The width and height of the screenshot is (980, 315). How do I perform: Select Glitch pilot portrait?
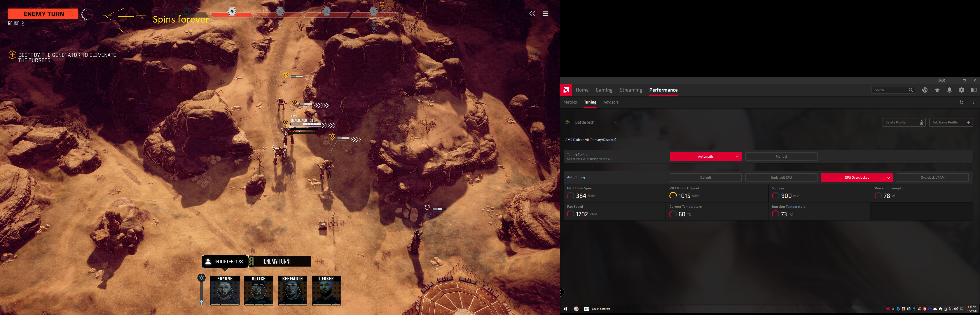point(259,290)
